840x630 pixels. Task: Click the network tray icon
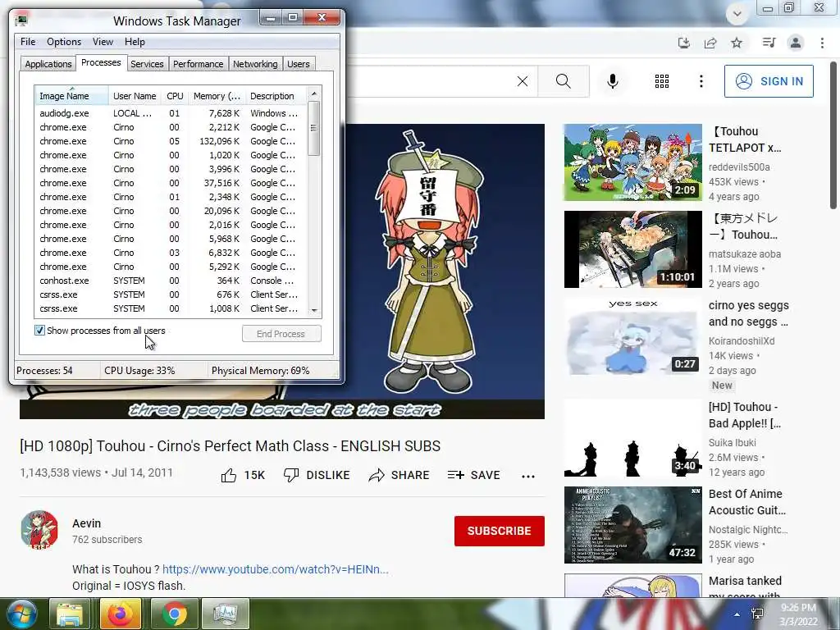pyautogui.click(x=757, y=614)
